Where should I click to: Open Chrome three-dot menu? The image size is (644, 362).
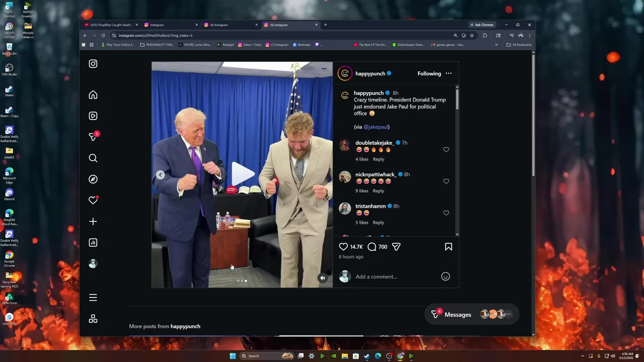[529, 36]
